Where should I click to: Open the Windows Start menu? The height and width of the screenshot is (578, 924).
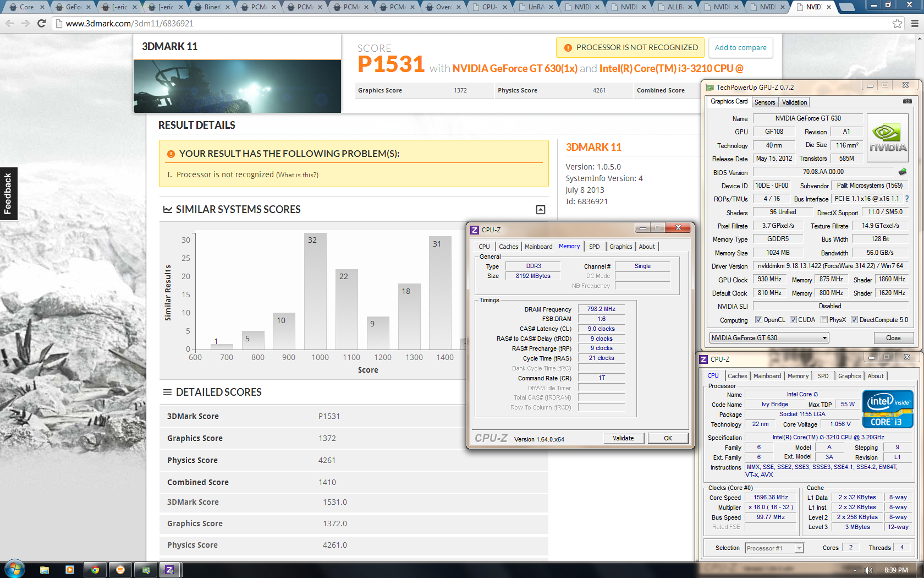pos(15,569)
